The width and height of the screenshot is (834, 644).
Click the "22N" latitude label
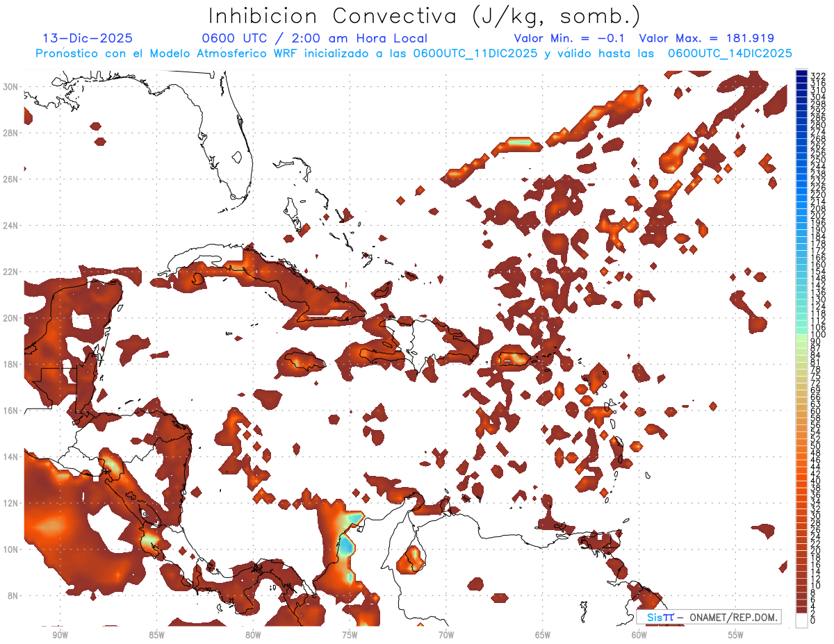[x=11, y=272]
